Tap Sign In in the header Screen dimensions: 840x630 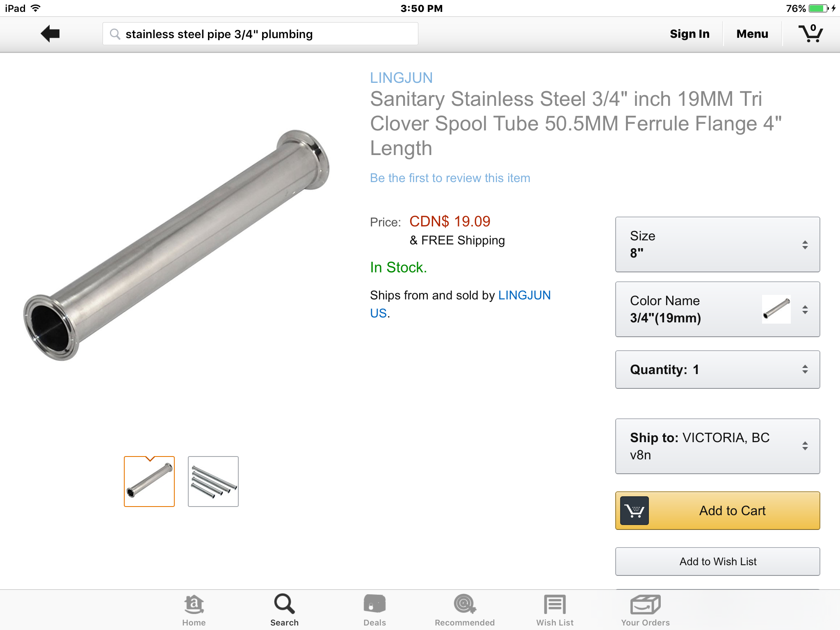click(x=689, y=34)
